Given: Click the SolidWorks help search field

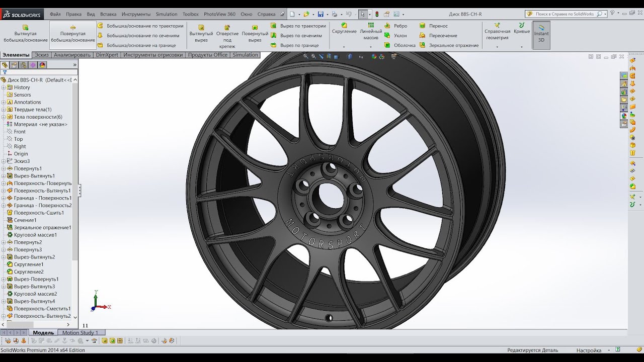Looking at the screenshot, I should point(566,14).
